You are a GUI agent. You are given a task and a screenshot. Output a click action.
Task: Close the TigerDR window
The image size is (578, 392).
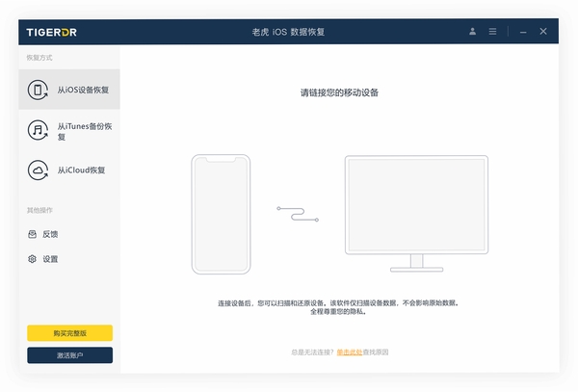pos(543,32)
